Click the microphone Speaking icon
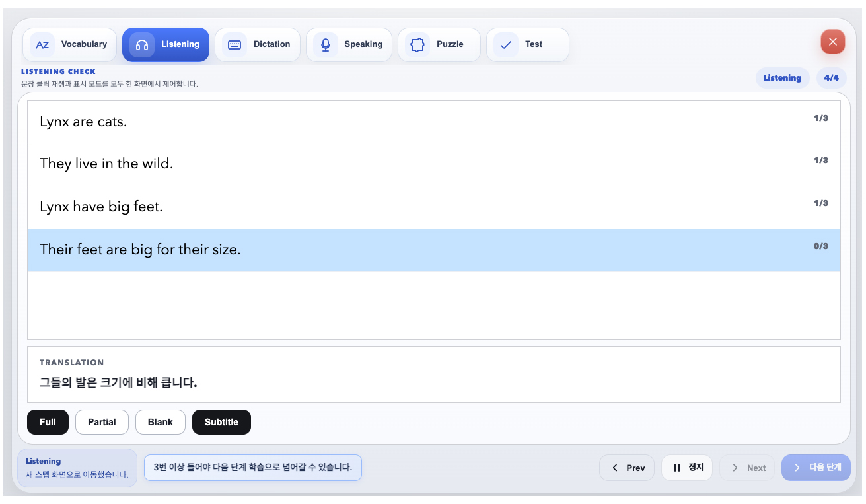Screen dimensions: 866x504 point(325,45)
